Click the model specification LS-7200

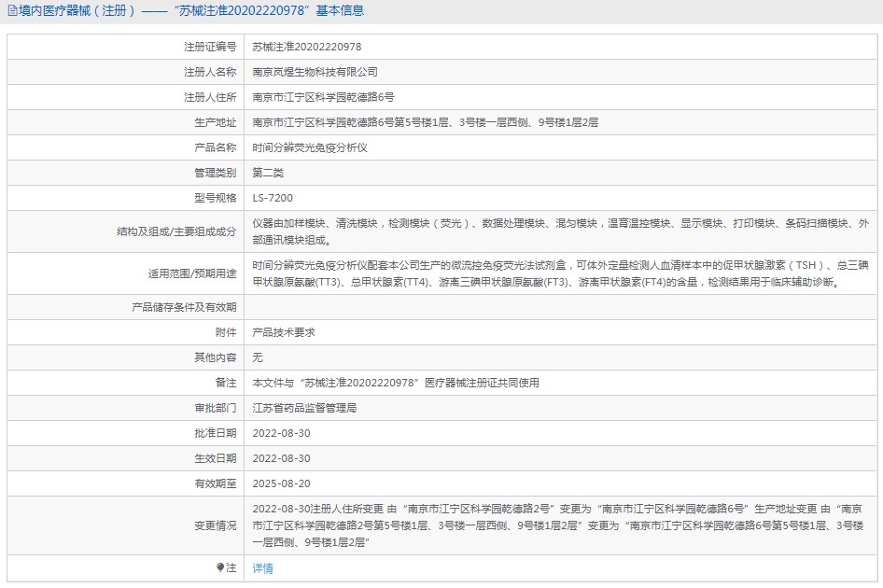(x=273, y=198)
